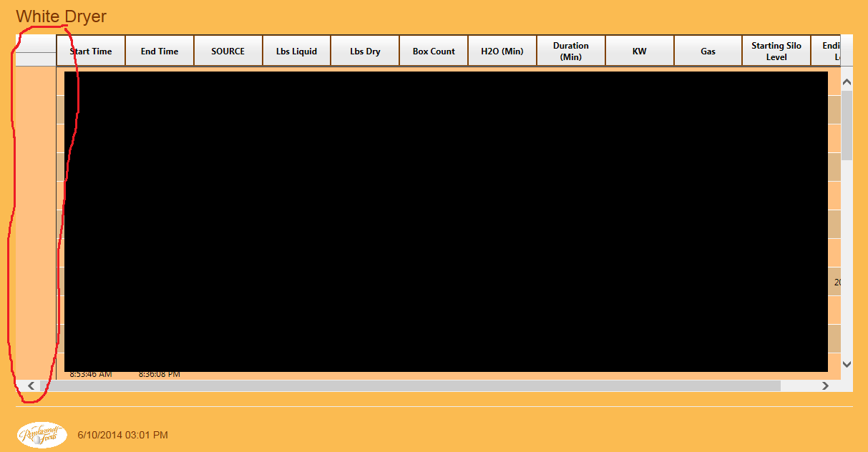
Task: Select the Lbs Liquid column header
Action: coord(296,51)
